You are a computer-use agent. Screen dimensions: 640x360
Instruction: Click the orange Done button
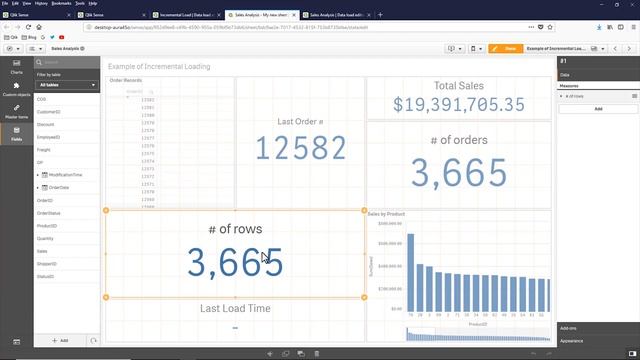point(506,49)
